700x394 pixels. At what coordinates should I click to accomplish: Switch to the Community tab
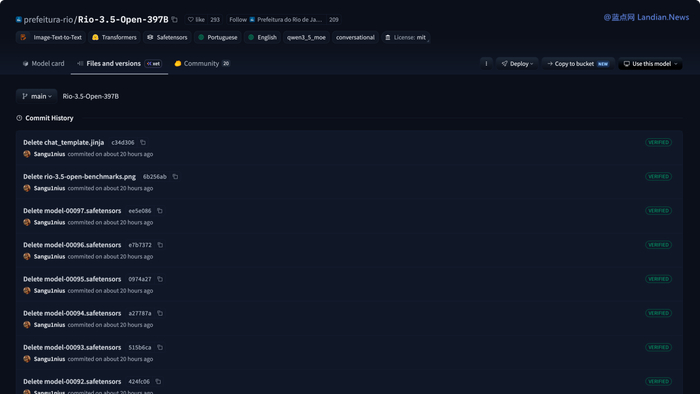(202, 64)
